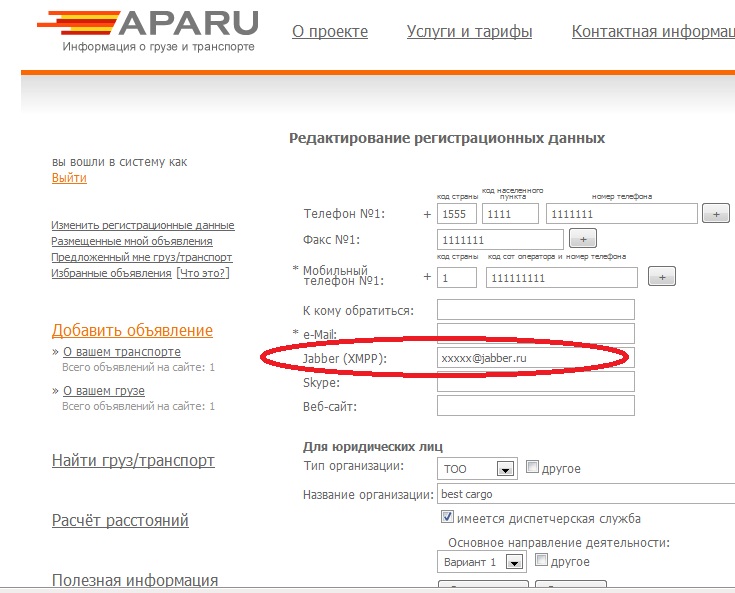Add another fax number with plus button

coord(583,239)
